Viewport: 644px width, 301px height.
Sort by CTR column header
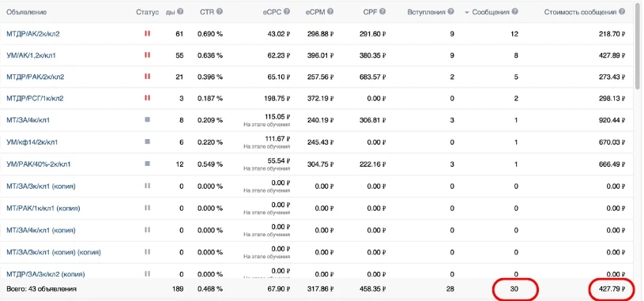207,12
